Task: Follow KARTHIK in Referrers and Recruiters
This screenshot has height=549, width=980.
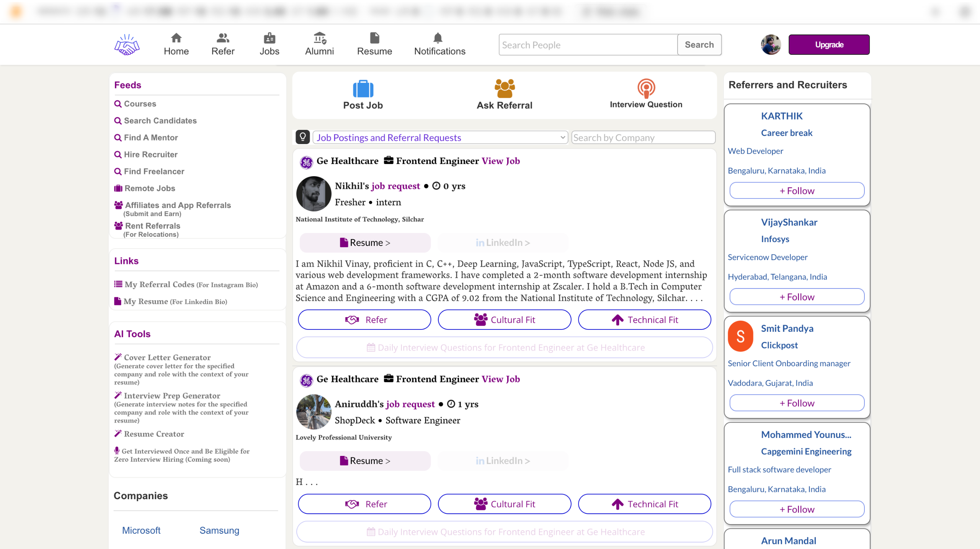Action: point(797,191)
